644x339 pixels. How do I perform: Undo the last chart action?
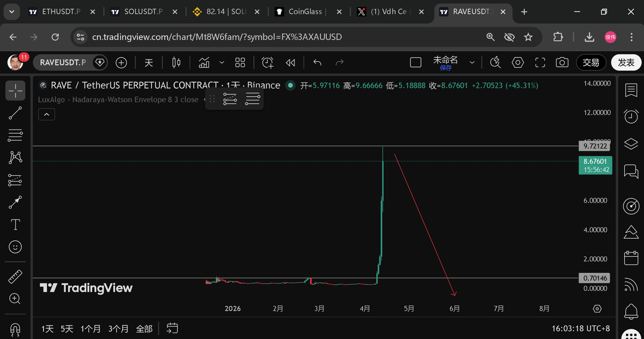(x=317, y=63)
